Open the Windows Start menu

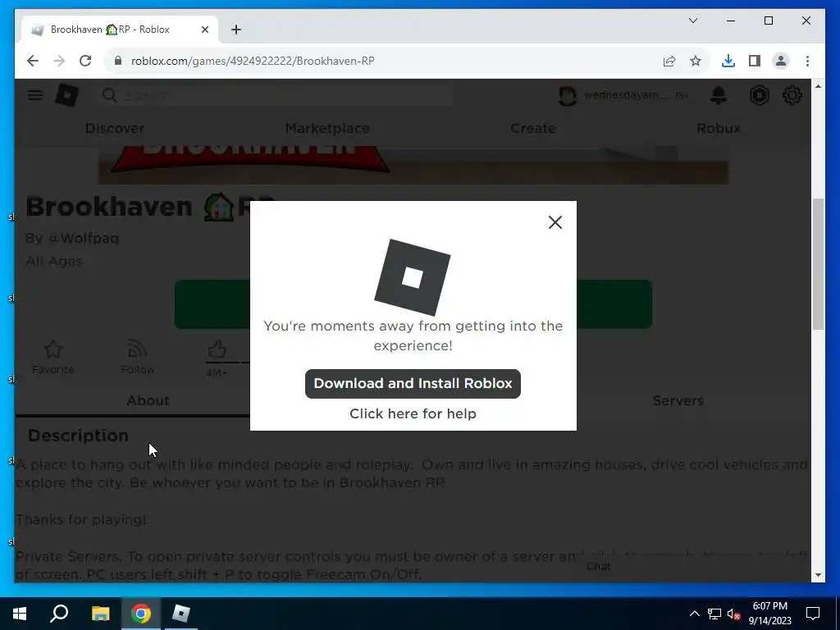[20, 614]
